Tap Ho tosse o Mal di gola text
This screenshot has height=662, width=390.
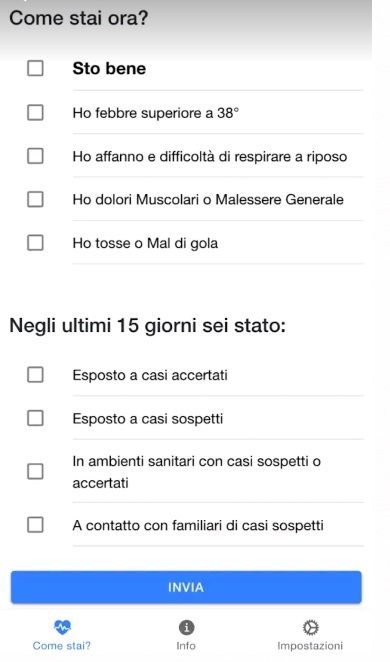pyautogui.click(x=145, y=243)
